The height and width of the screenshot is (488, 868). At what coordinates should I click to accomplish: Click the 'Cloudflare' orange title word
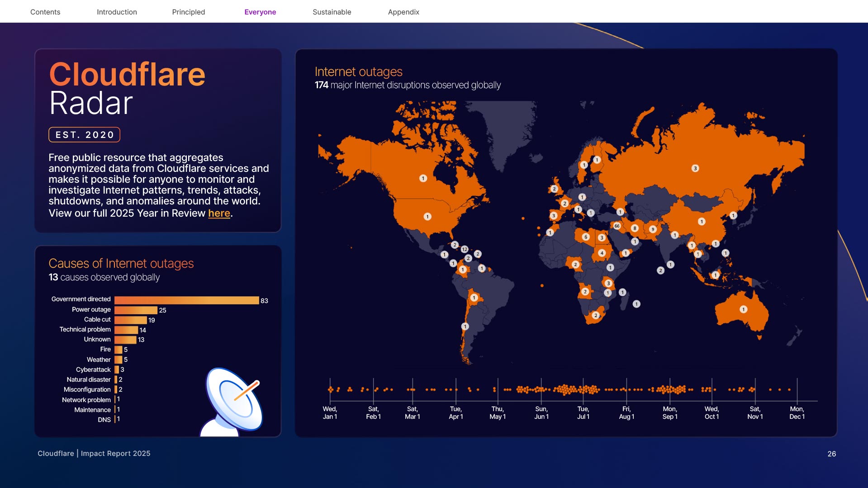tap(127, 74)
